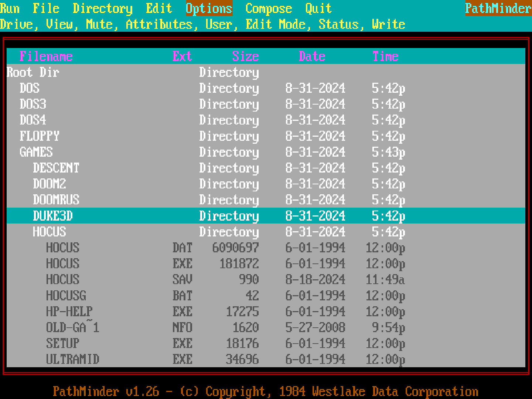Select the Write submenu option
Screen dimensions: 532x399
(x=389, y=24)
